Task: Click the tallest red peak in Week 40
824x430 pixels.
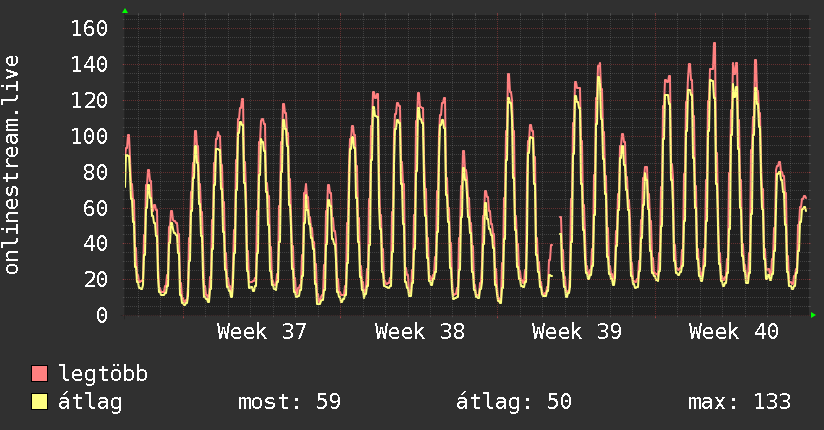Action: point(714,45)
